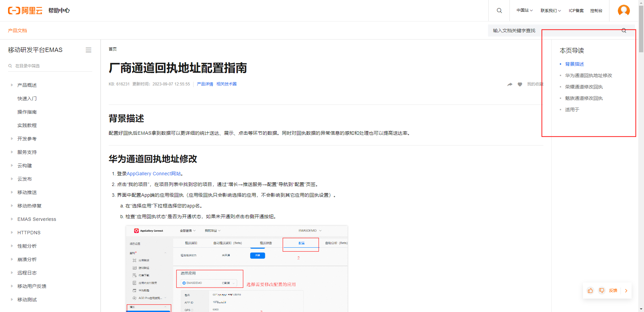
Task: Open the ICP备案 link
Action: pos(576,10)
